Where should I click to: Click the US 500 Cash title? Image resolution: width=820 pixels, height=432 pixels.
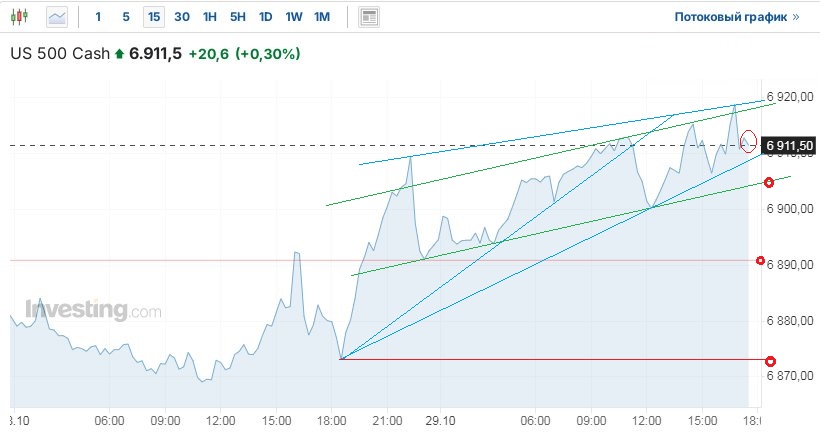[x=59, y=53]
